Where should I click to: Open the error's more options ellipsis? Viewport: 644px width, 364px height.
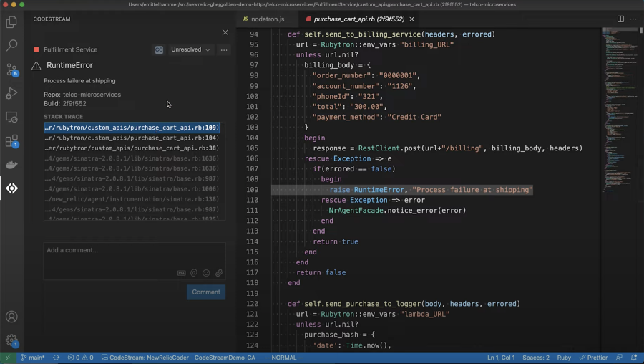click(x=224, y=49)
